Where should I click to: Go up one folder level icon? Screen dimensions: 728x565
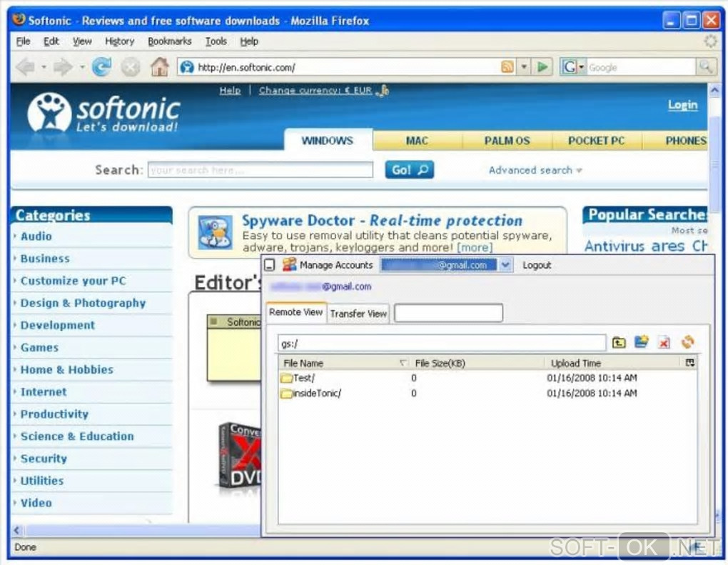[x=619, y=342]
